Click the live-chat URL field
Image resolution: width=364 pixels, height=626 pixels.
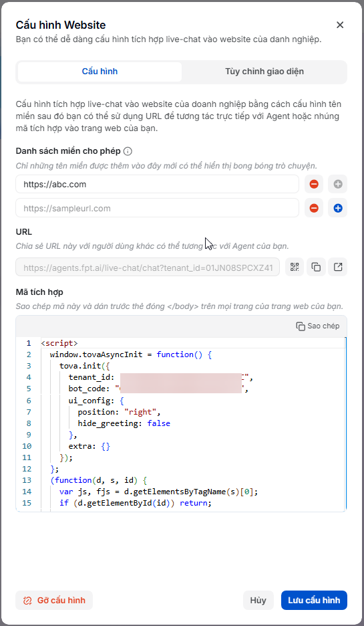(148, 268)
